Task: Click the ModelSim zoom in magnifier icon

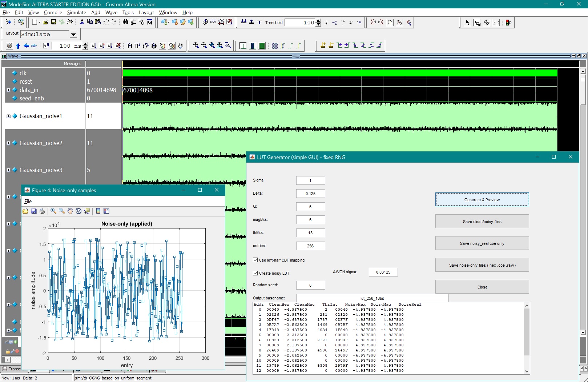Action: pyautogui.click(x=196, y=45)
